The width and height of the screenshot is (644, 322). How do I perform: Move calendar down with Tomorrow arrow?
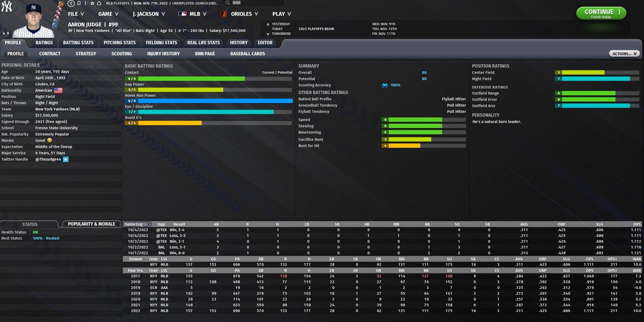click(x=268, y=34)
